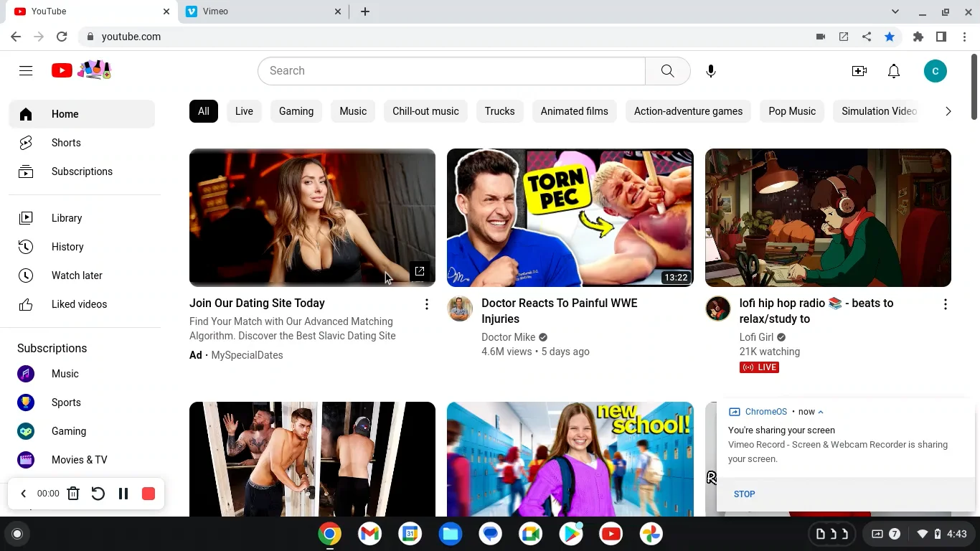Open the notifications bell
Image resolution: width=980 pixels, height=551 pixels.
pos(894,71)
